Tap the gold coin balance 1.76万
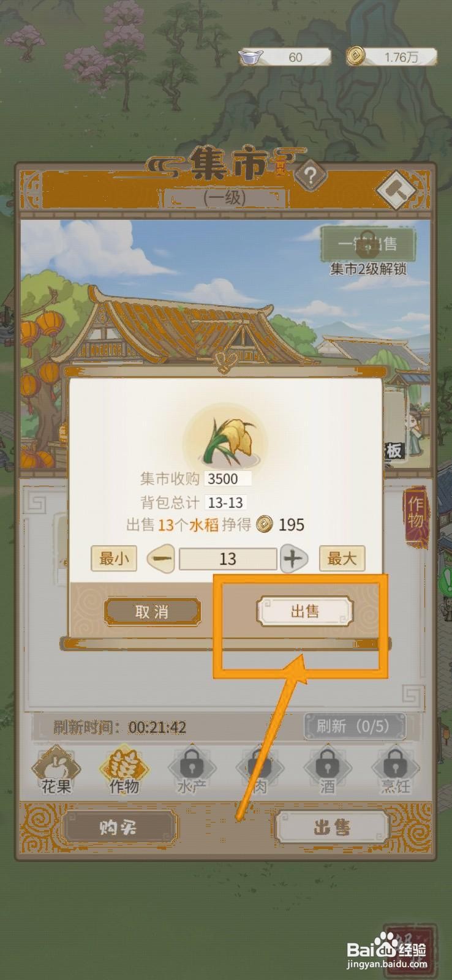 pos(391,57)
